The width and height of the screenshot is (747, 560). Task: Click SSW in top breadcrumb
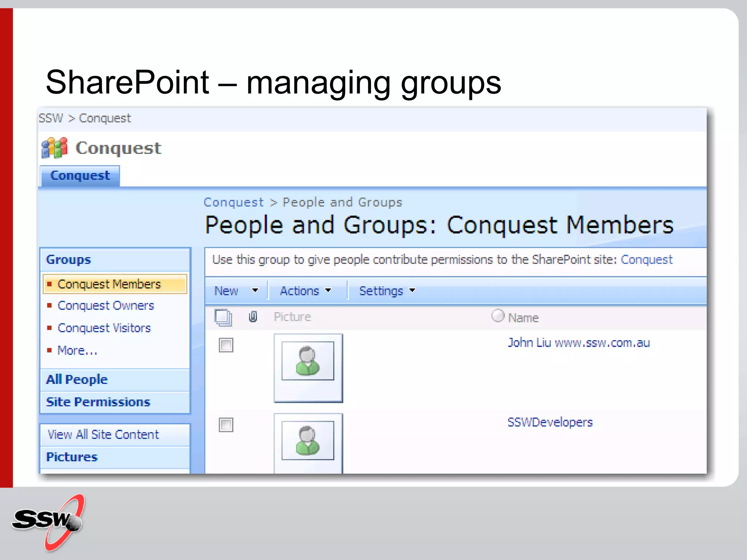click(51, 118)
